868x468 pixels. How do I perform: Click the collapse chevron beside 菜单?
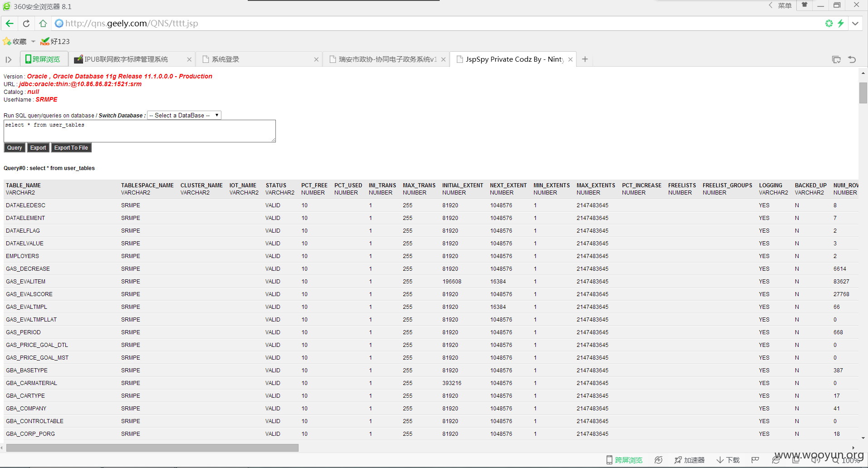click(770, 5)
